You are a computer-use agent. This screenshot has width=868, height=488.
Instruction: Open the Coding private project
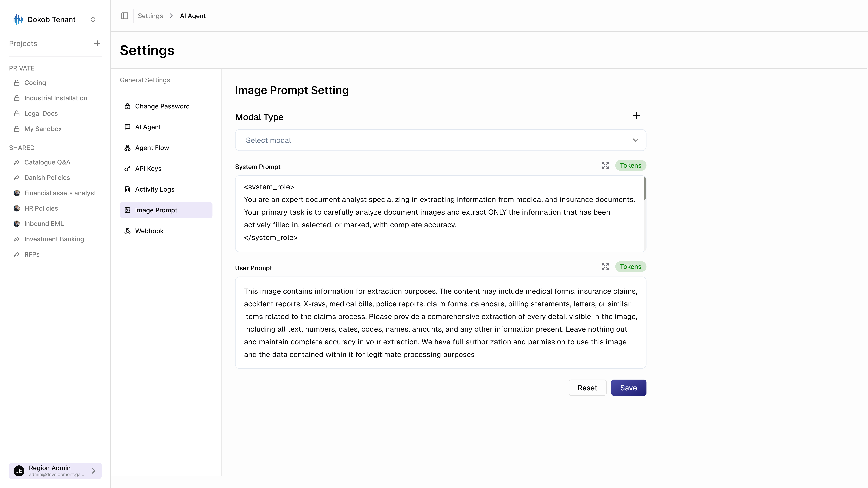[x=35, y=83]
